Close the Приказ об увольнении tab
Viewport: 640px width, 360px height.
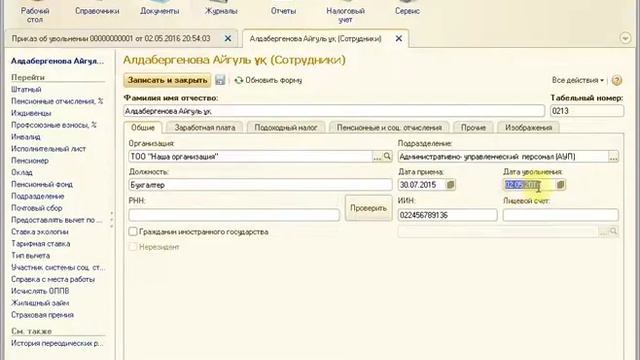228,38
